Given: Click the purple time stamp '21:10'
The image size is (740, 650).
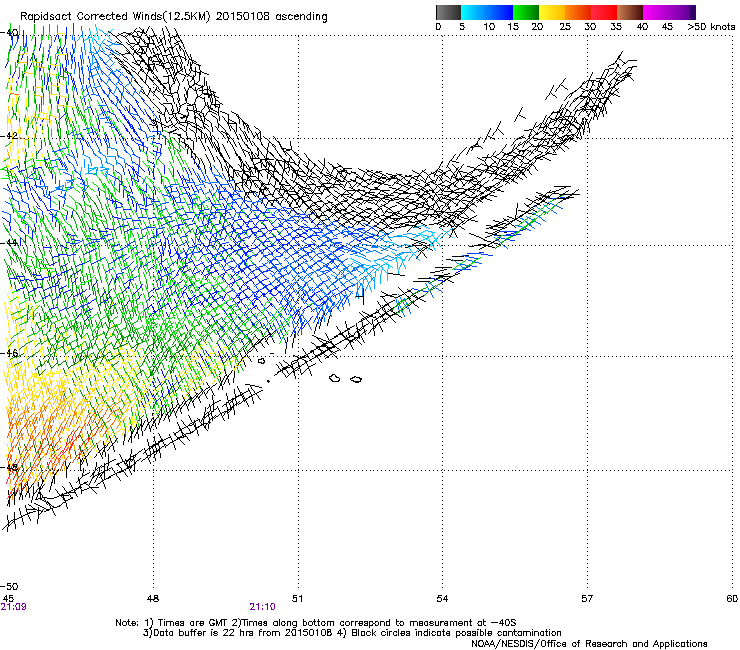Looking at the screenshot, I should [x=262, y=607].
